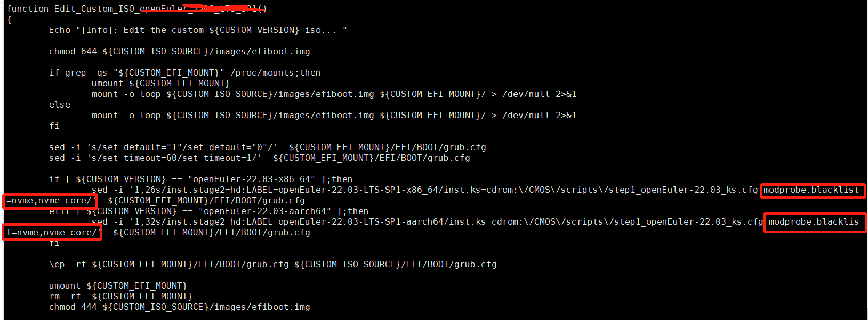Click the else keyword
The width and height of the screenshot is (868, 320).
[60, 105]
